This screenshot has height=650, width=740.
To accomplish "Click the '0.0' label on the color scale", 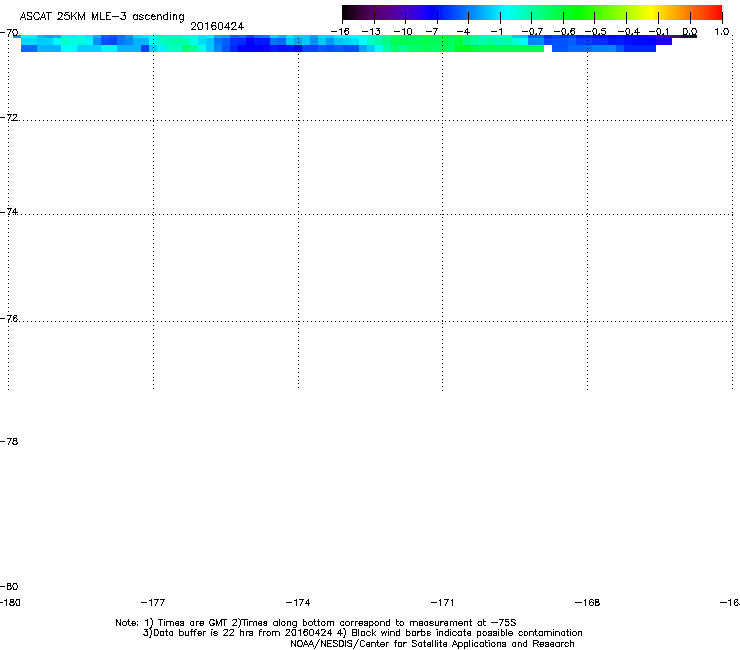I will coord(690,32).
